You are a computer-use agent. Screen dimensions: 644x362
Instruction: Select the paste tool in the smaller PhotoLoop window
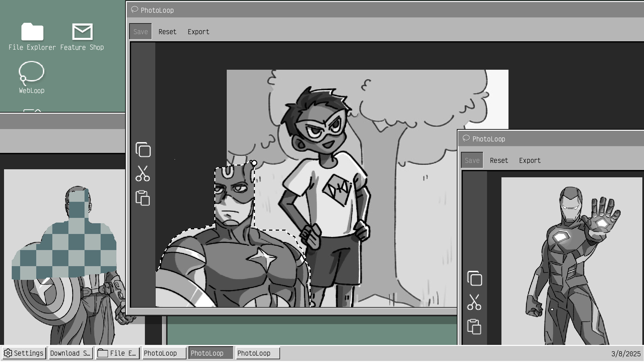pos(474,325)
